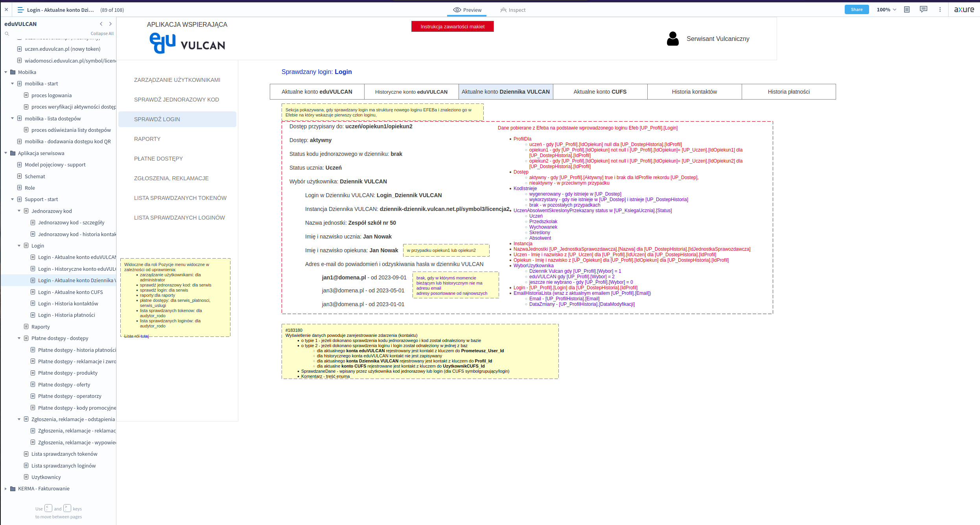This screenshot has width=980, height=525.
Task: Open the page notes icon in the top bar
Action: [906, 10]
